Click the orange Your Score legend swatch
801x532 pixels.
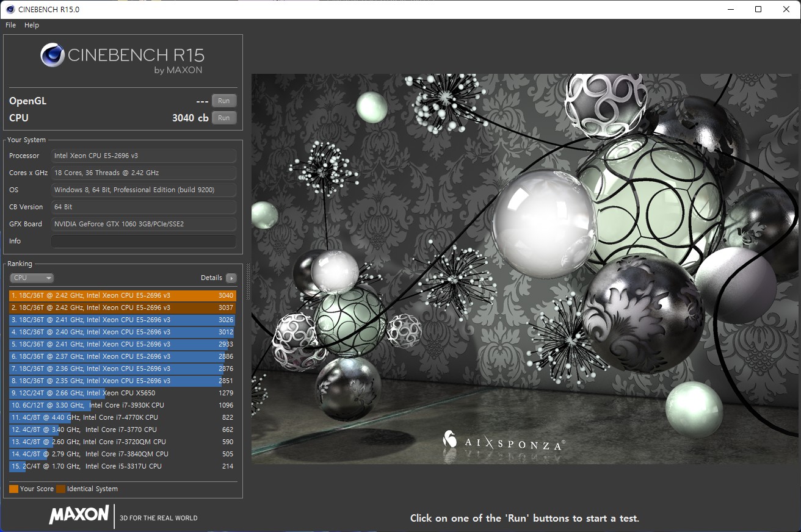[x=13, y=489]
